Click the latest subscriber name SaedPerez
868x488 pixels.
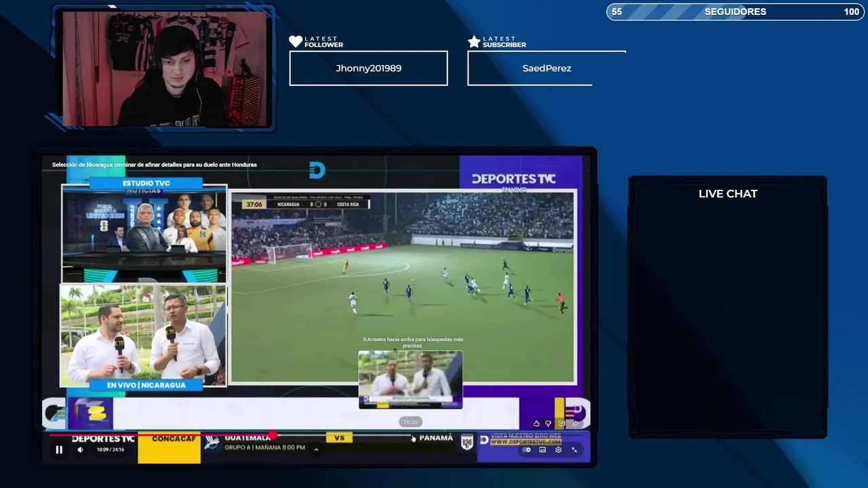[x=547, y=68]
